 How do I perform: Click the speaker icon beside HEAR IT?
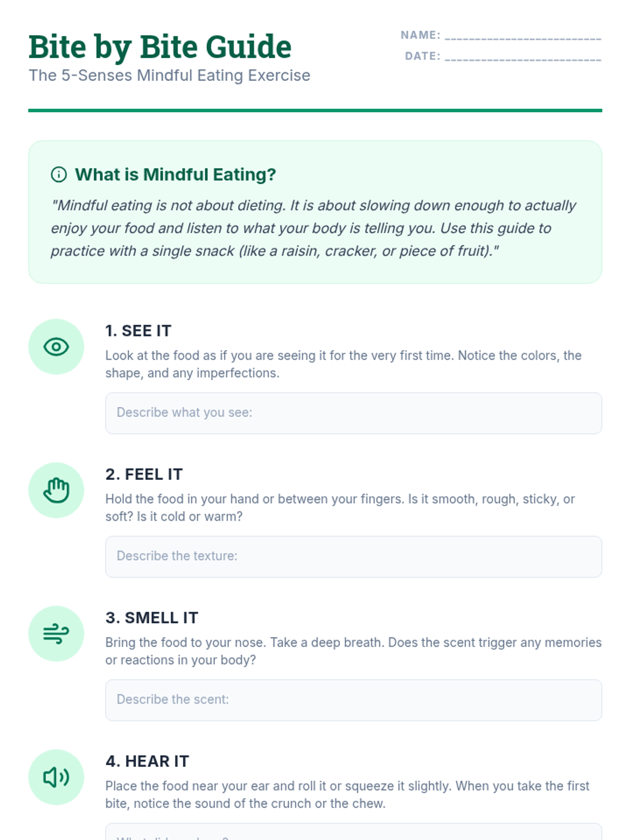pyautogui.click(x=56, y=777)
